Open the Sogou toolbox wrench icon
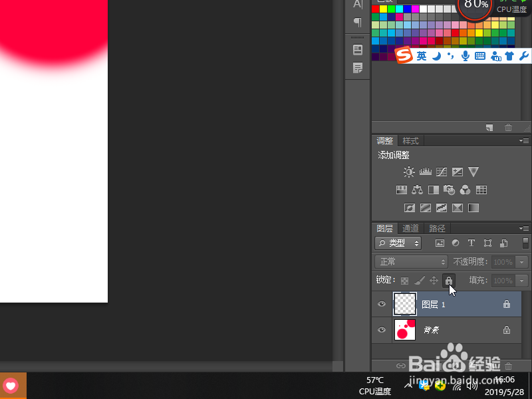 click(524, 56)
